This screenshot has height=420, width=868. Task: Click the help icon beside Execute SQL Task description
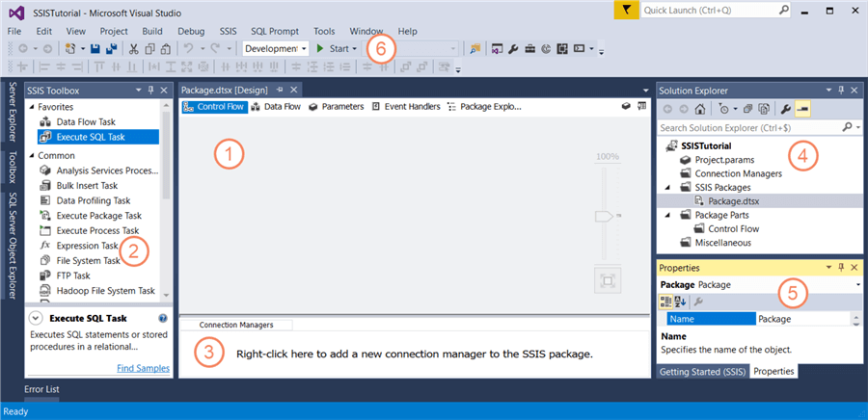163,318
